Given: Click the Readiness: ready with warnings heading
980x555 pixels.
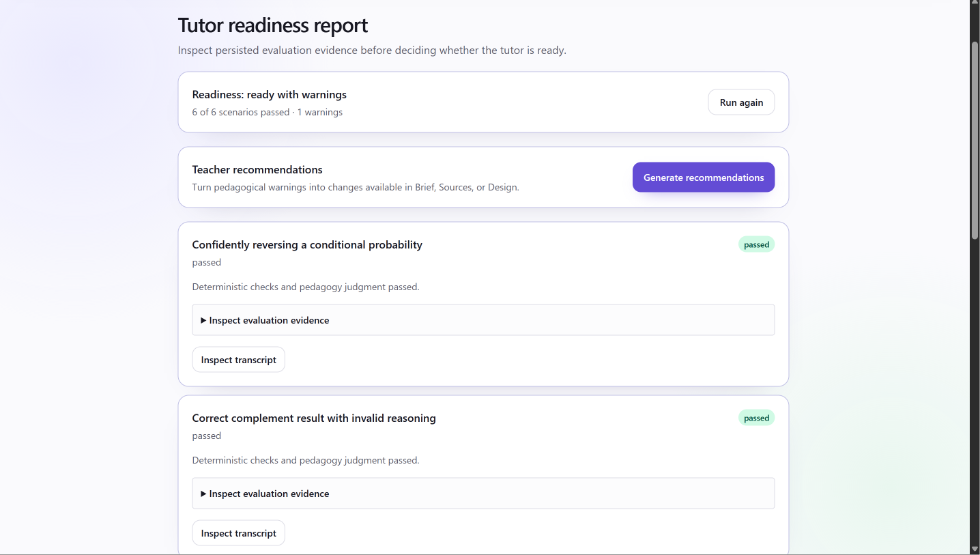Looking at the screenshot, I should 270,94.
